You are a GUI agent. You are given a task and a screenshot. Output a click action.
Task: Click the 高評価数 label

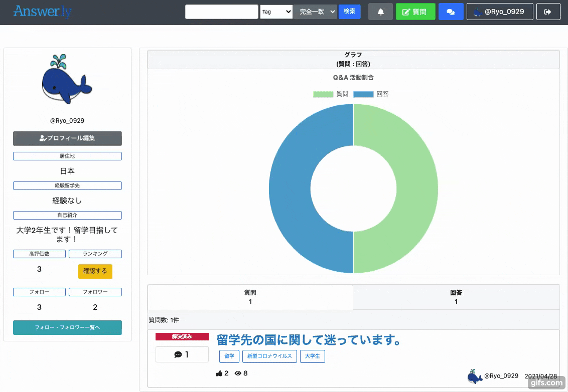pyautogui.click(x=40, y=254)
